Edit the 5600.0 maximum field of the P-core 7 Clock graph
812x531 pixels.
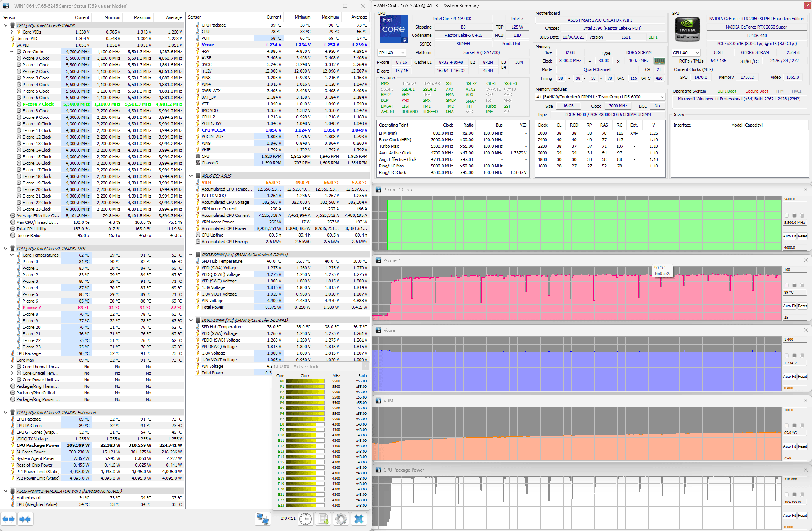click(x=795, y=199)
